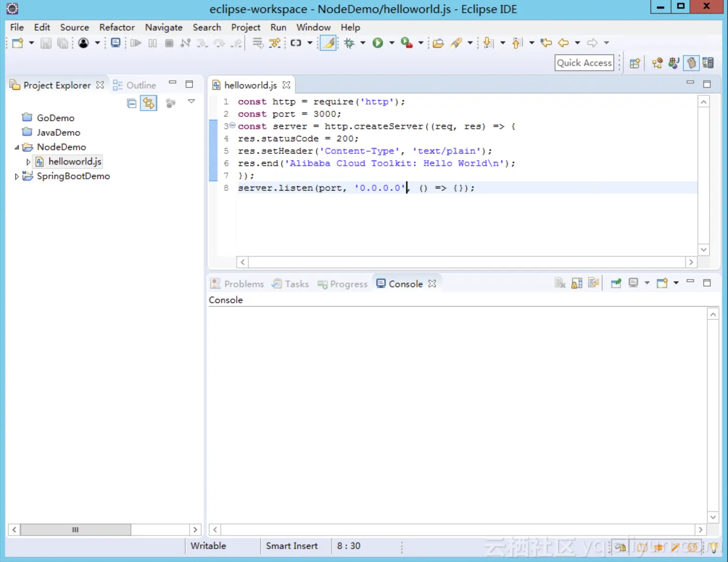The height and width of the screenshot is (562, 728).
Task: Close the Console view tab
Action: pos(432,284)
